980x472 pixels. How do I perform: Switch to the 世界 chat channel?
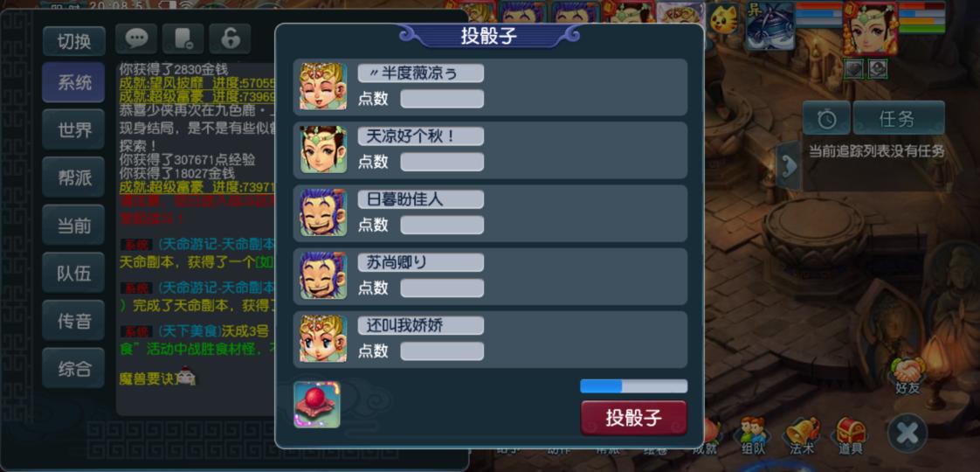[x=73, y=130]
